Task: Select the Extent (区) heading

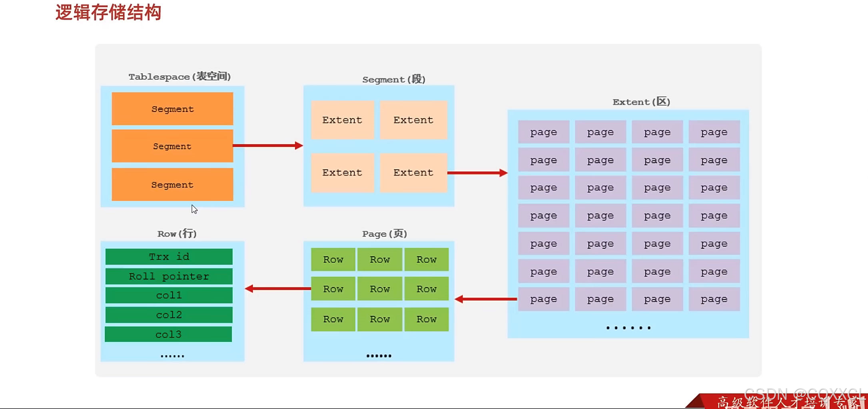Action: (x=641, y=102)
